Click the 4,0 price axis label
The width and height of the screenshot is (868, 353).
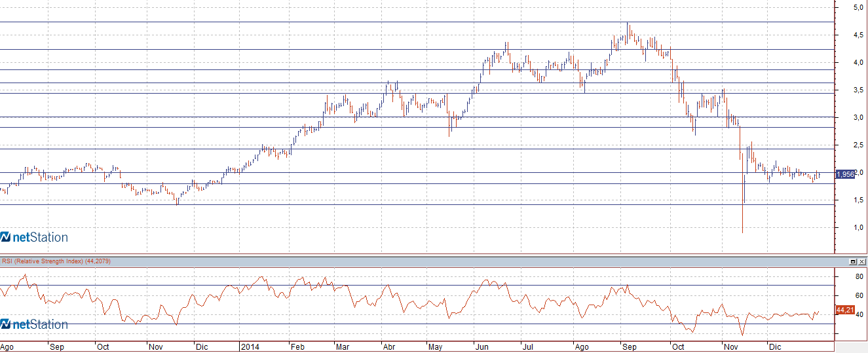[858, 63]
